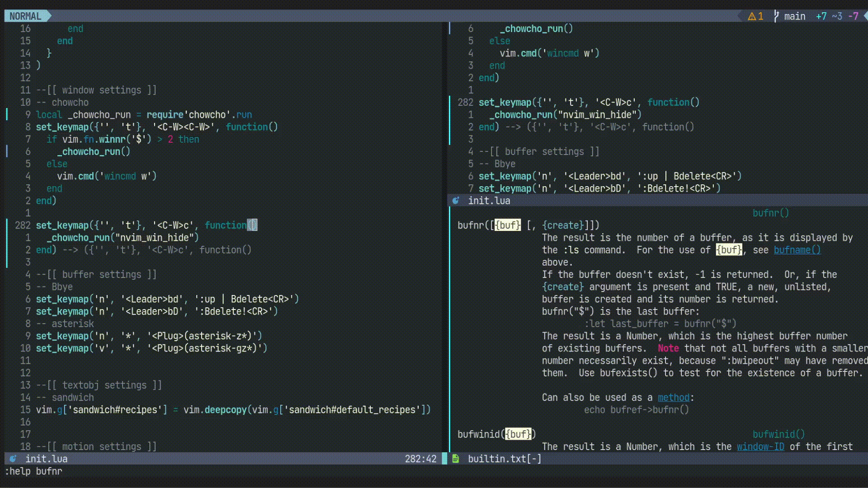The image size is (868, 488).
Task: Follow the method help link
Action: [673, 398]
